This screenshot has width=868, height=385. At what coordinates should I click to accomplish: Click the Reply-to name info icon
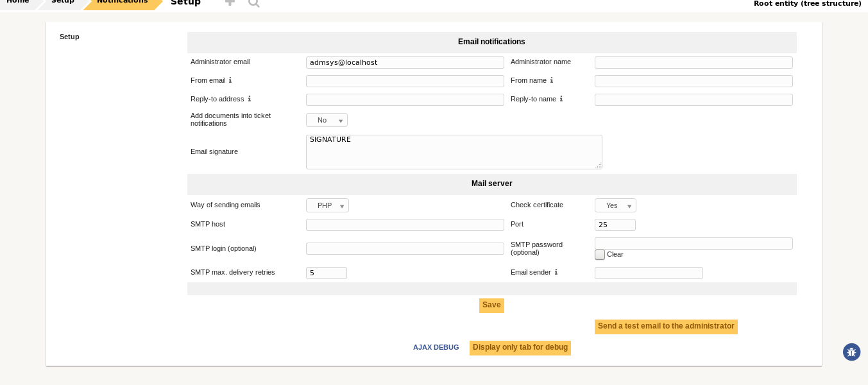point(561,99)
